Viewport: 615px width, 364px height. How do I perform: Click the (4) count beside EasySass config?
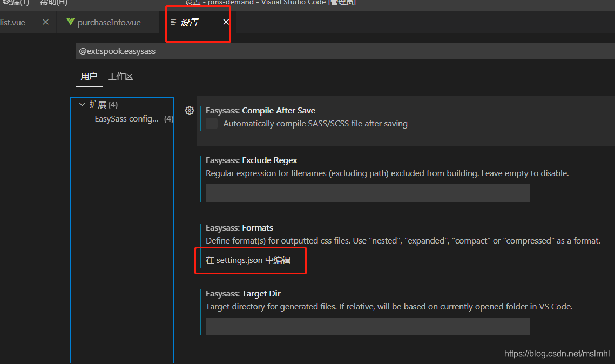pos(168,118)
